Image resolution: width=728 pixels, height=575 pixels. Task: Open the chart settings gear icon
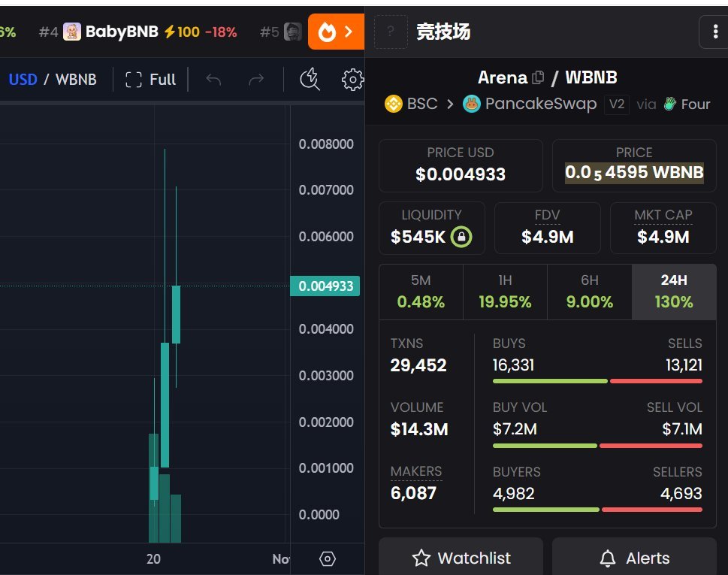[352, 79]
